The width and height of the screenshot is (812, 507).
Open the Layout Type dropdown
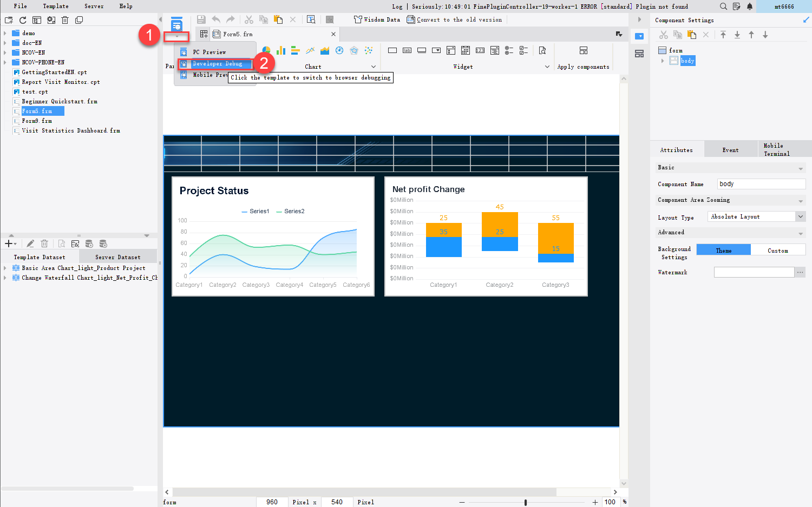[800, 216]
